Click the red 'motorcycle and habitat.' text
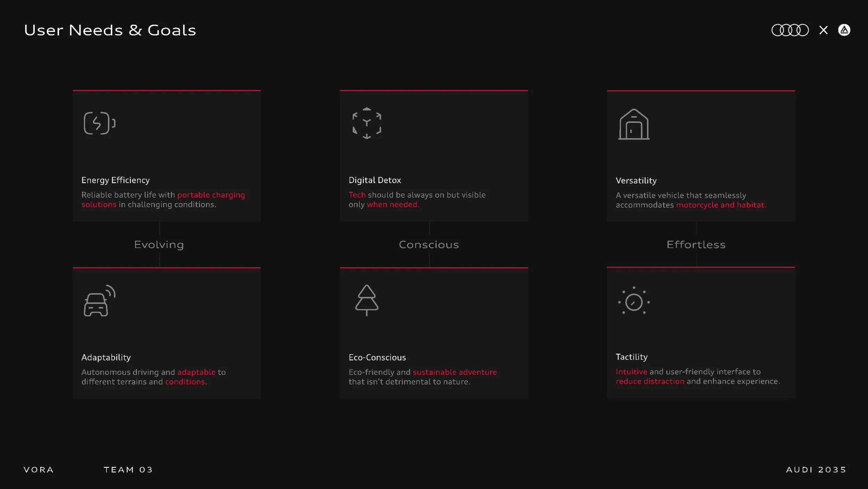The width and height of the screenshot is (868, 489). pyautogui.click(x=721, y=205)
